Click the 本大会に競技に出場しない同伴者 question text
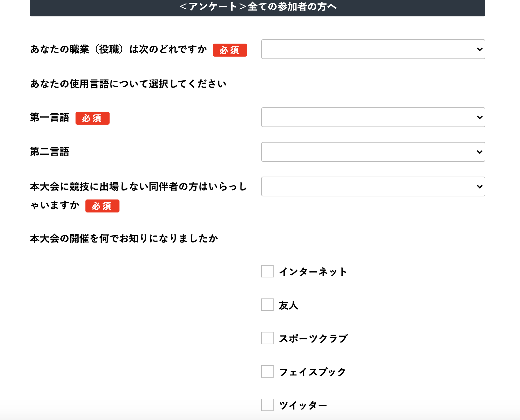The width and height of the screenshot is (520, 420). (138, 196)
